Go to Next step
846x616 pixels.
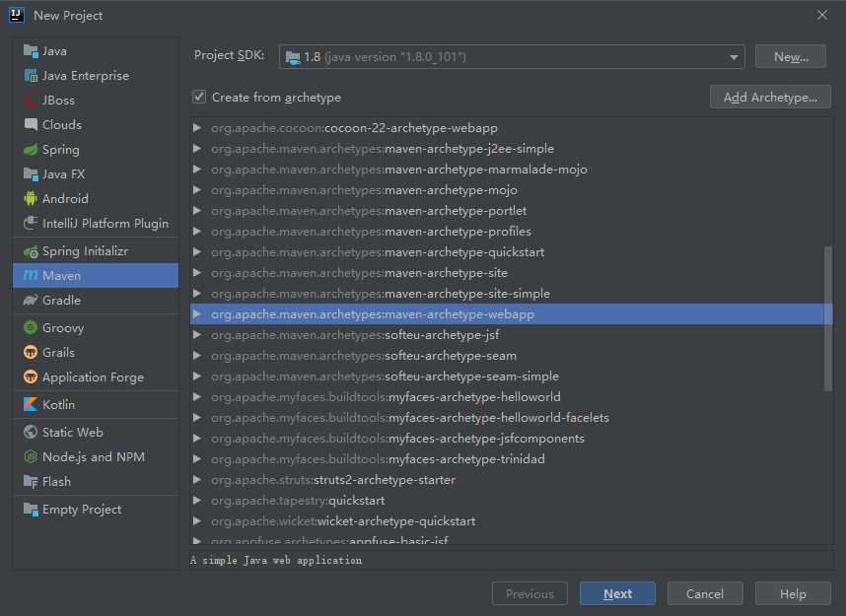point(617,594)
